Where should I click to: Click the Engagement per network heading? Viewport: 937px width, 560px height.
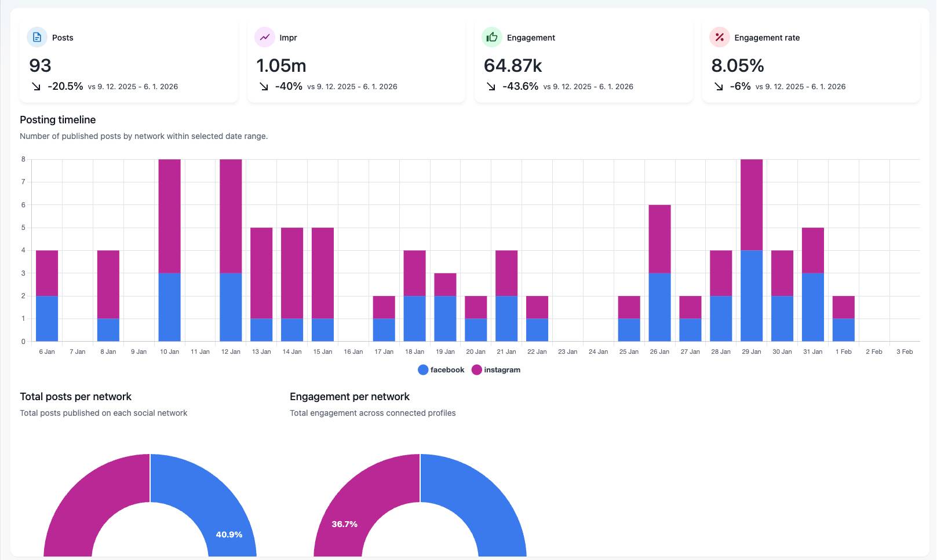(x=349, y=397)
